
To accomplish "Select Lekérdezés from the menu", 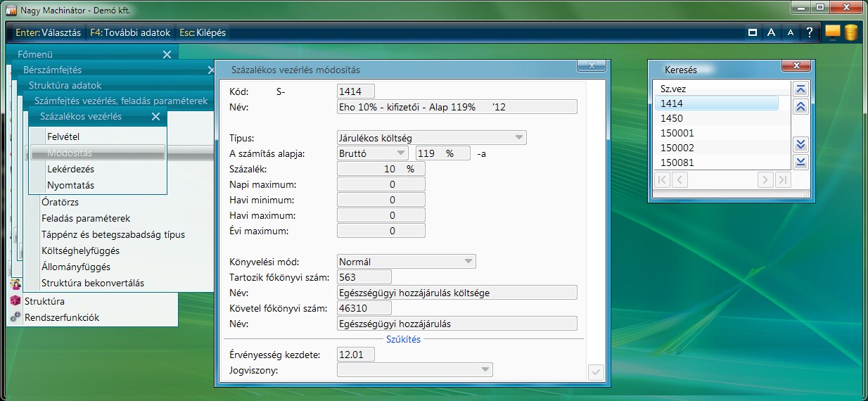I will coord(70,169).
